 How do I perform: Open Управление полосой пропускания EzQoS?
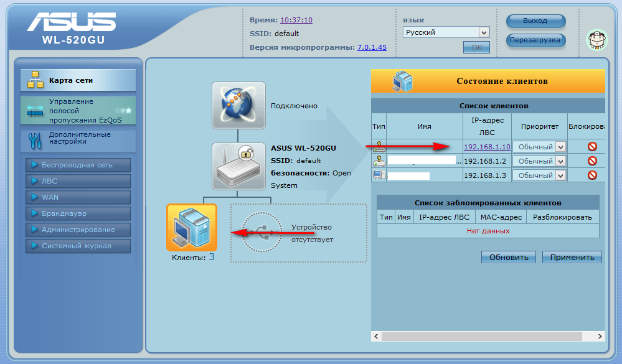[78, 111]
